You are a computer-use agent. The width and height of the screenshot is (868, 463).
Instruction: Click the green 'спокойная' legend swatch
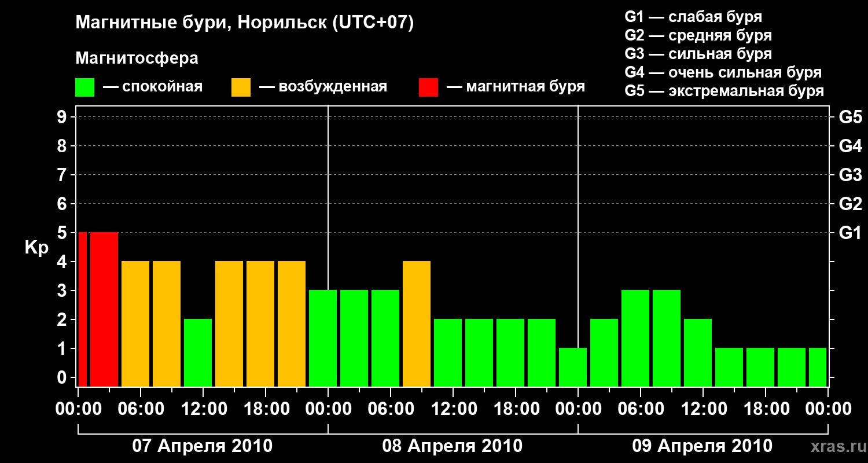click(x=84, y=87)
